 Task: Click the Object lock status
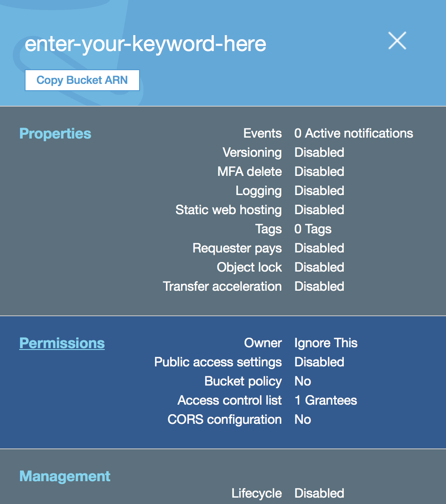point(319,267)
